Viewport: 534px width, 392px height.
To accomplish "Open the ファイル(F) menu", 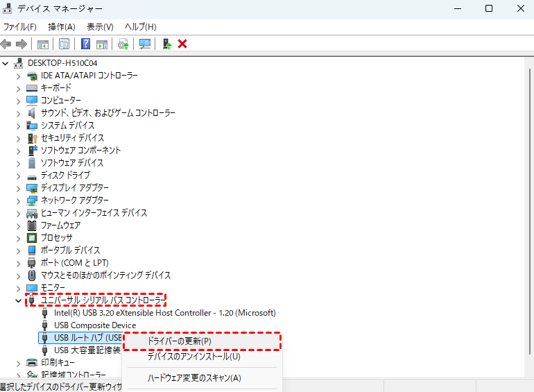I will pyautogui.click(x=20, y=26).
